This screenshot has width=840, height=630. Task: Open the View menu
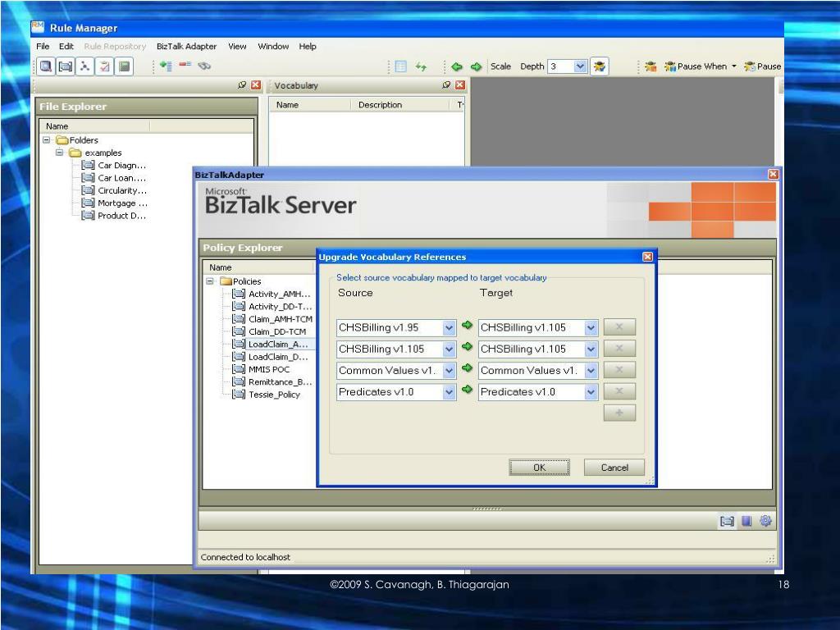click(x=237, y=47)
